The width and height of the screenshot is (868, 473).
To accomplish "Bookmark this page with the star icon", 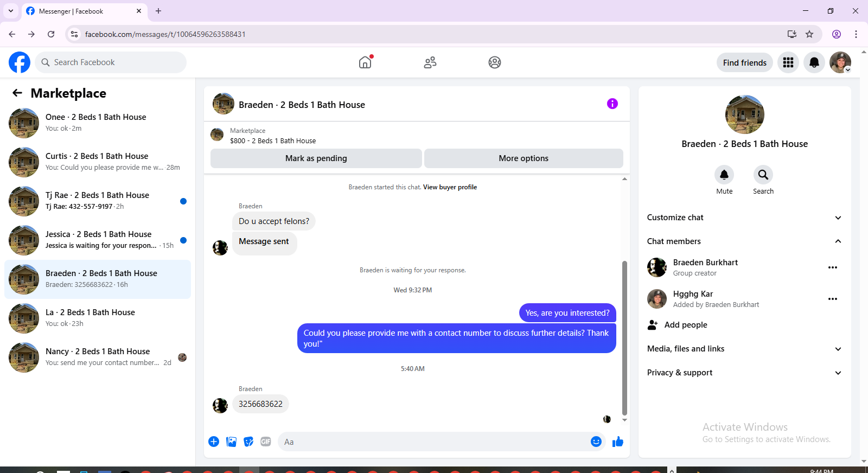I will 809,34.
